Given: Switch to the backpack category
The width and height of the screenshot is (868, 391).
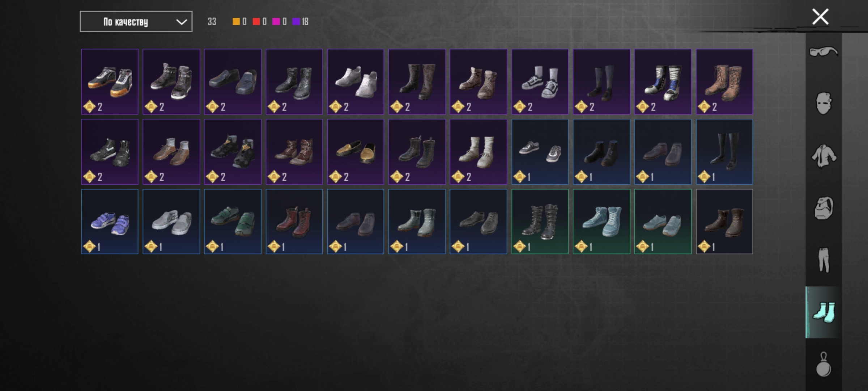Looking at the screenshot, I should (x=824, y=208).
